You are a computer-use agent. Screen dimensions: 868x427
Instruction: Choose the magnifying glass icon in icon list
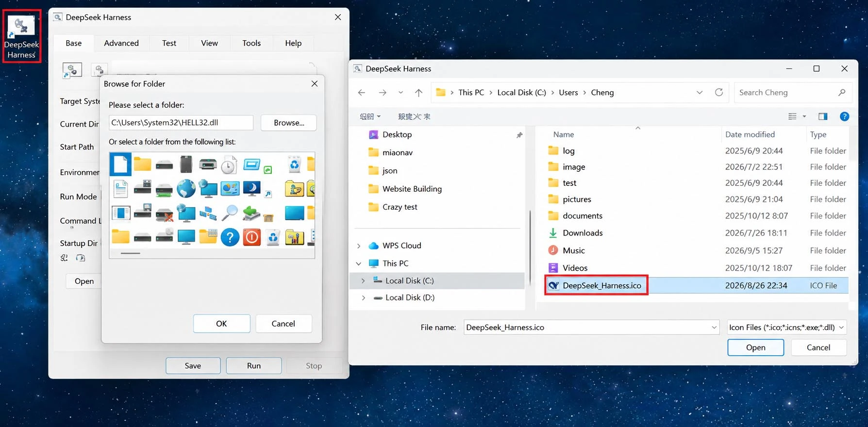click(x=230, y=213)
